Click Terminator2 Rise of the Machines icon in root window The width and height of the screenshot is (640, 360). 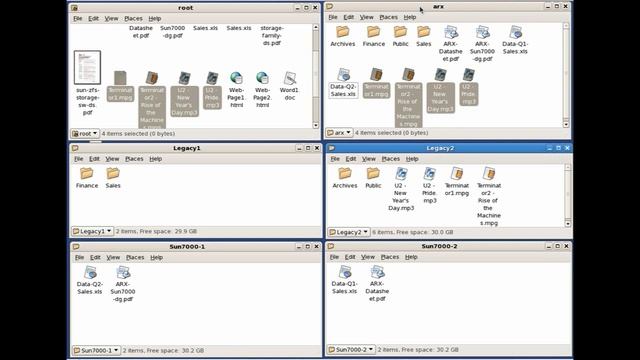point(152,78)
